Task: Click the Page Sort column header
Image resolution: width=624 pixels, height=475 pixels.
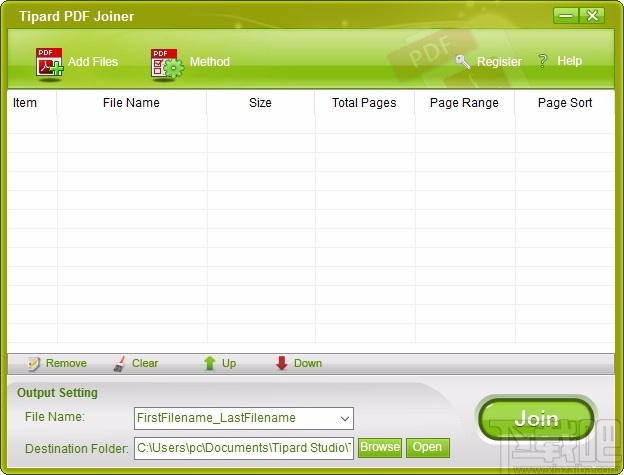Action: 565,103
